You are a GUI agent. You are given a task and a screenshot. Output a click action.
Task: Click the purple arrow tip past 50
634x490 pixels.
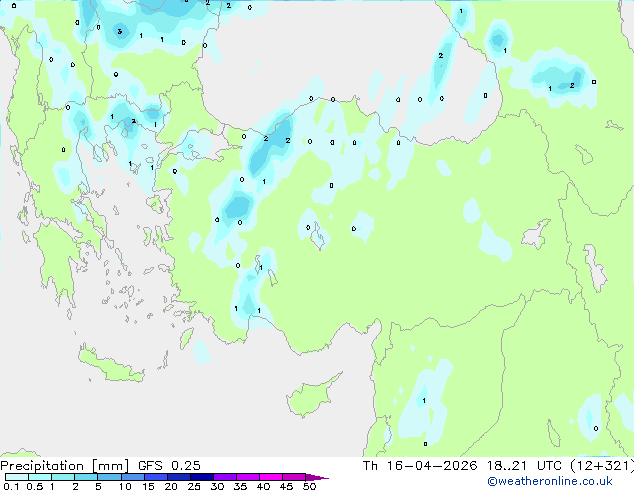coord(317,477)
